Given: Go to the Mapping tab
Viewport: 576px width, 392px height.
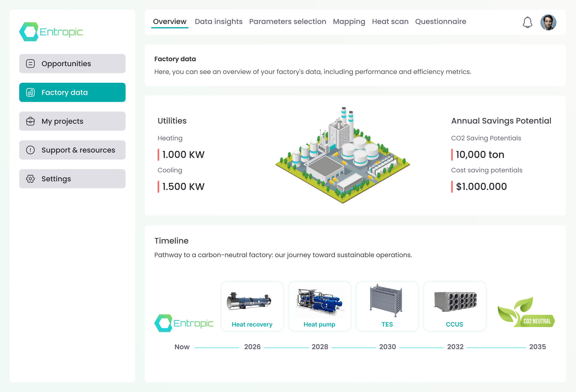Looking at the screenshot, I should [349, 22].
